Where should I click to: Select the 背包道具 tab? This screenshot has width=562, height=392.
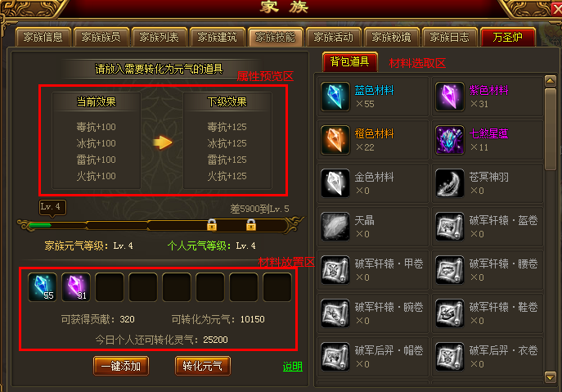tap(350, 61)
